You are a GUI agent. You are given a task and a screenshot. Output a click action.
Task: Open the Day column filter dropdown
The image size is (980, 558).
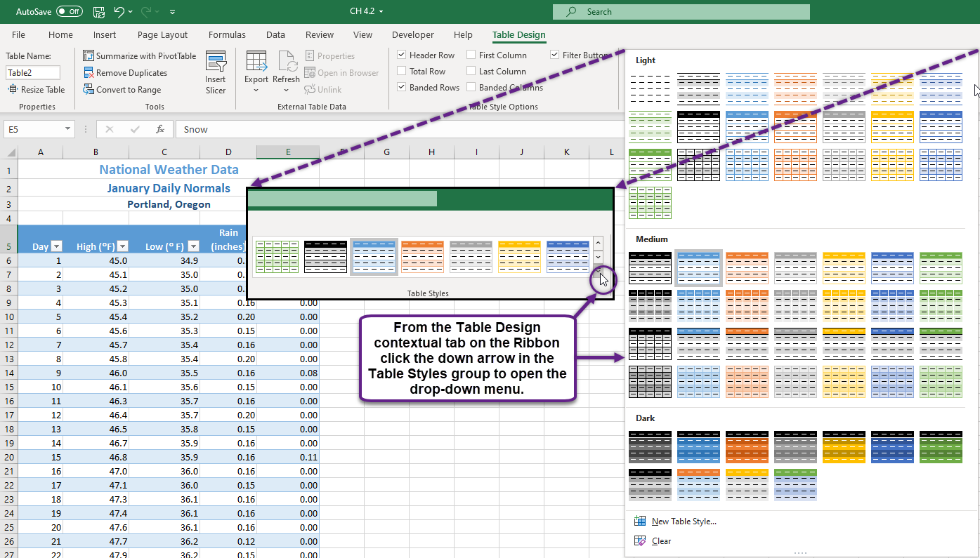coord(58,246)
